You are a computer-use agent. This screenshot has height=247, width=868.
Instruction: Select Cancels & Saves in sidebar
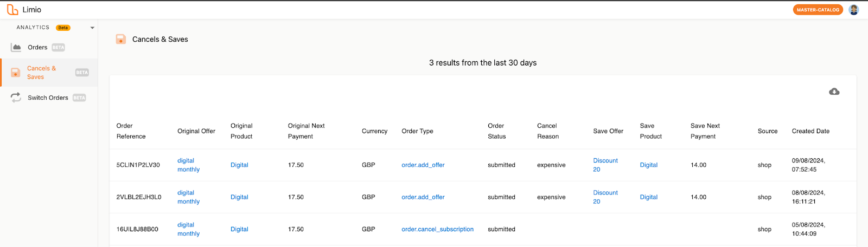tap(41, 73)
